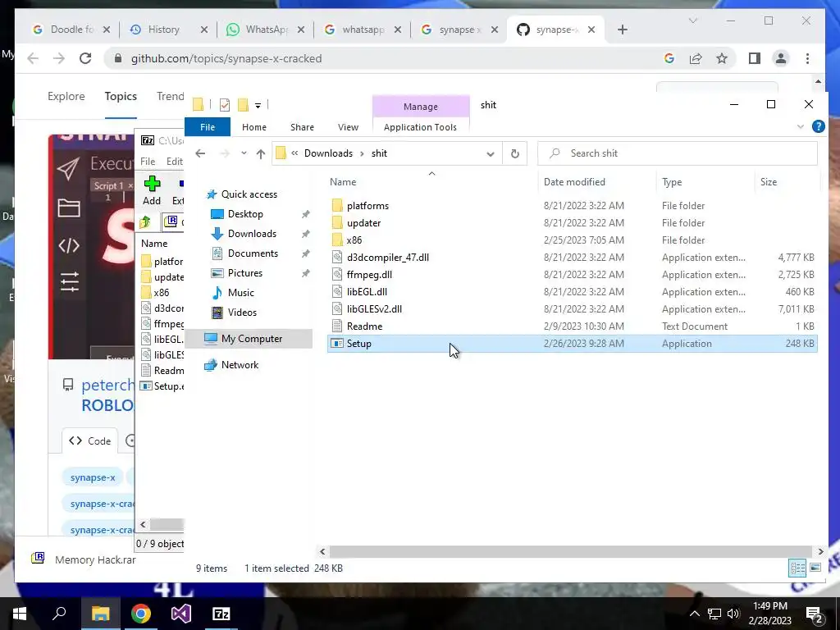Open address bar history dropdown
This screenshot has height=630, width=840.
491,153
